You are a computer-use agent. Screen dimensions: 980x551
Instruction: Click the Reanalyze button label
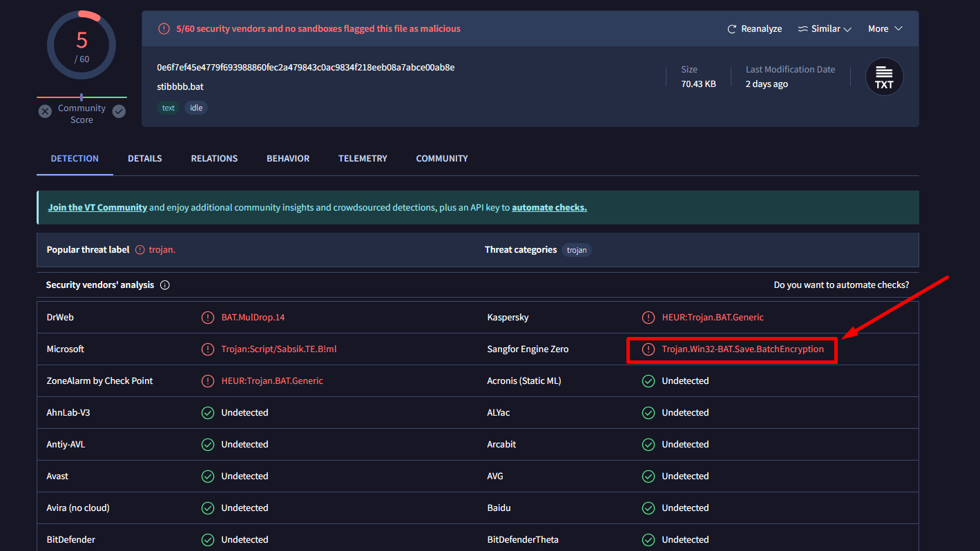click(x=761, y=29)
